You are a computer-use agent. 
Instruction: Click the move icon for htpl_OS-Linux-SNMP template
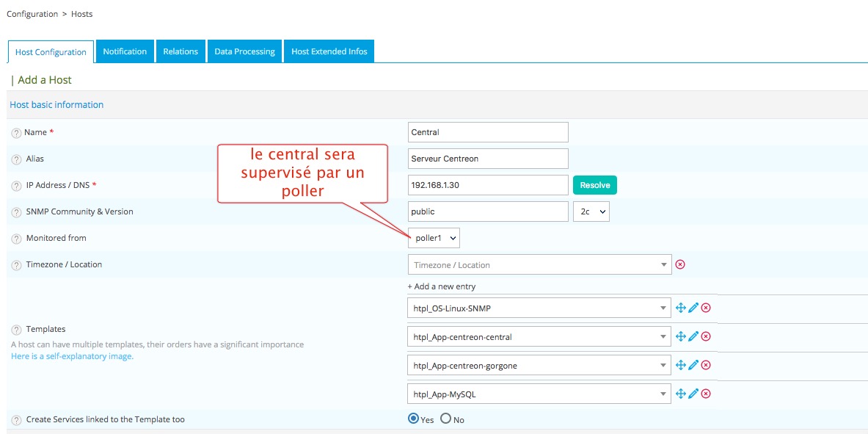pos(680,308)
